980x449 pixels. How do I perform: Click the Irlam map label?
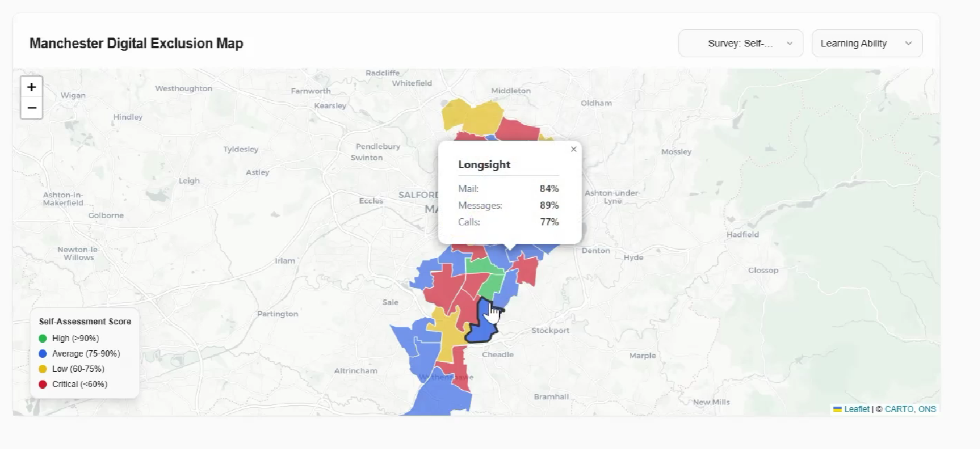285,261
